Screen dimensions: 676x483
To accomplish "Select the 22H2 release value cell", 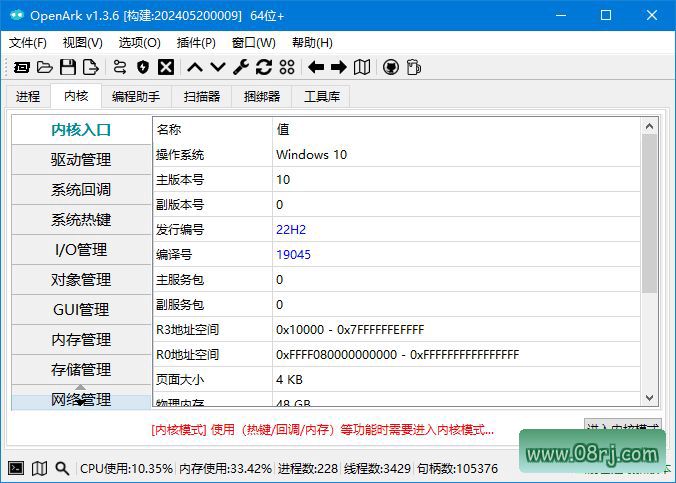I will click(457, 229).
